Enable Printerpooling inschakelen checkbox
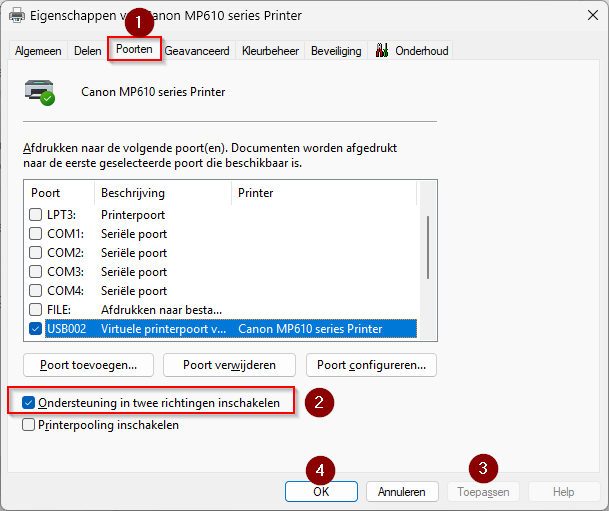 pyautogui.click(x=29, y=425)
